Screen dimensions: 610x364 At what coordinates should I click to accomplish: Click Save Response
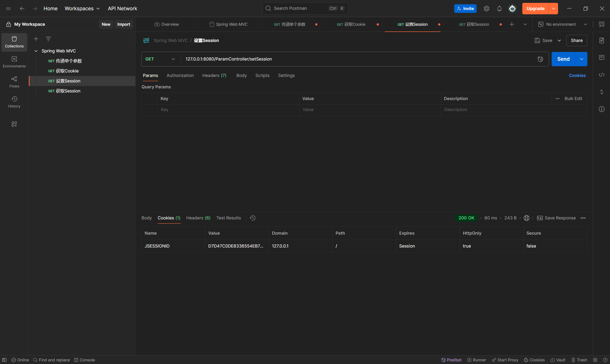coord(556,218)
